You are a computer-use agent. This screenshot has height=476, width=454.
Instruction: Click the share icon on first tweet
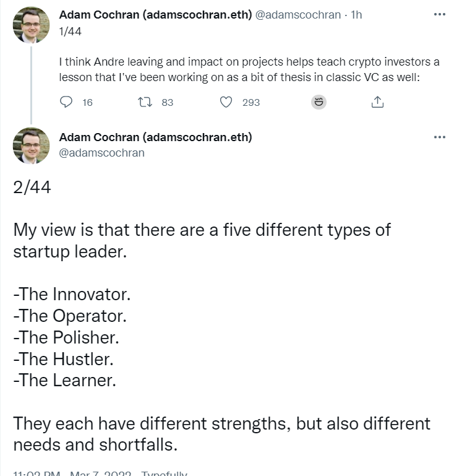377,102
